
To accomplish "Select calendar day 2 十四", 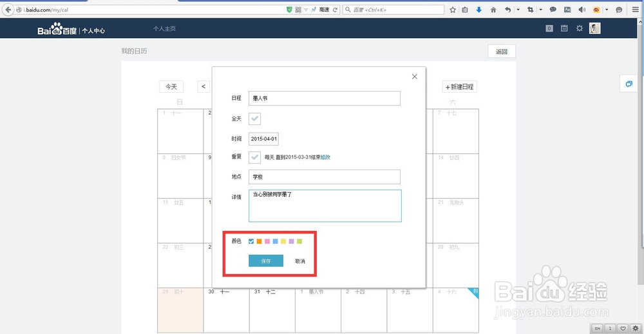I will pyautogui.click(x=364, y=310).
